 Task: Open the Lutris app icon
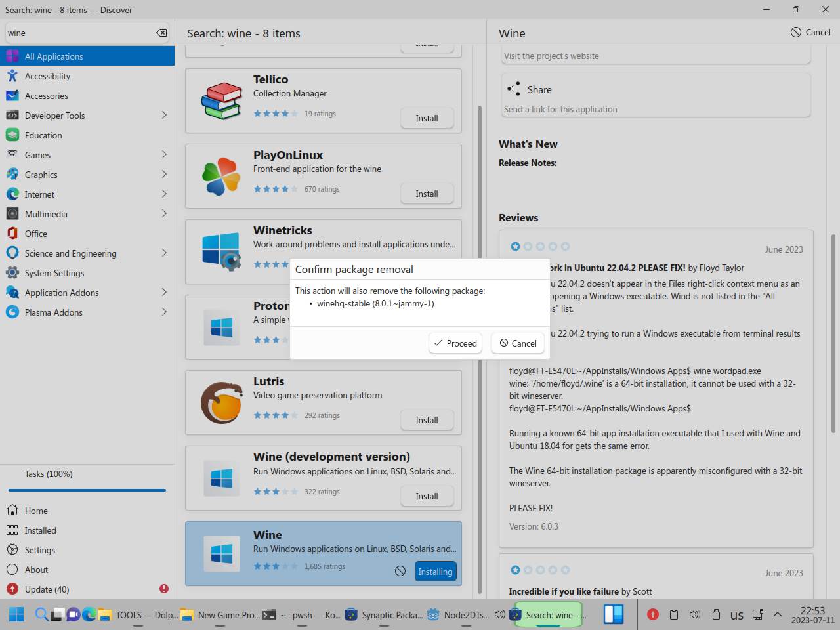(x=222, y=402)
